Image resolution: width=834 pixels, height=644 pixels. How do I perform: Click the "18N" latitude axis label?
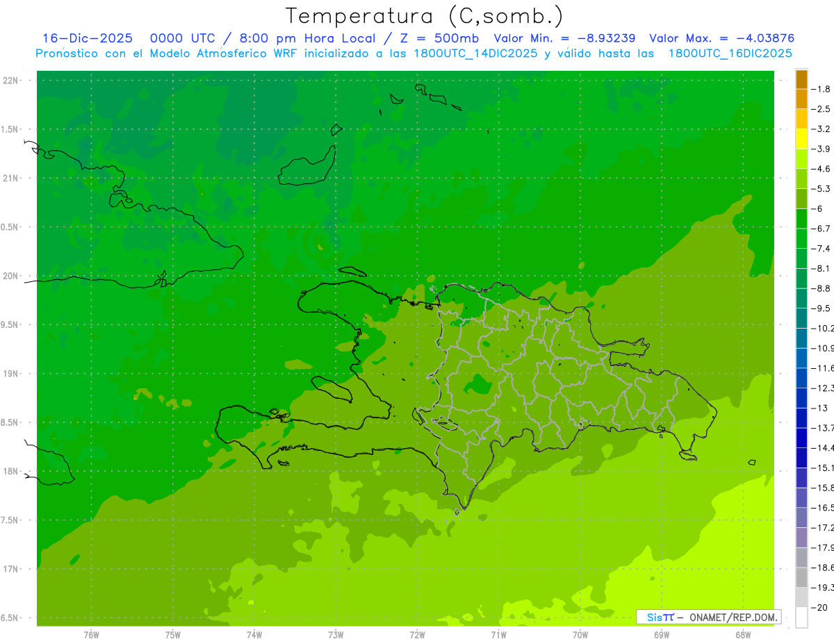tap(11, 471)
